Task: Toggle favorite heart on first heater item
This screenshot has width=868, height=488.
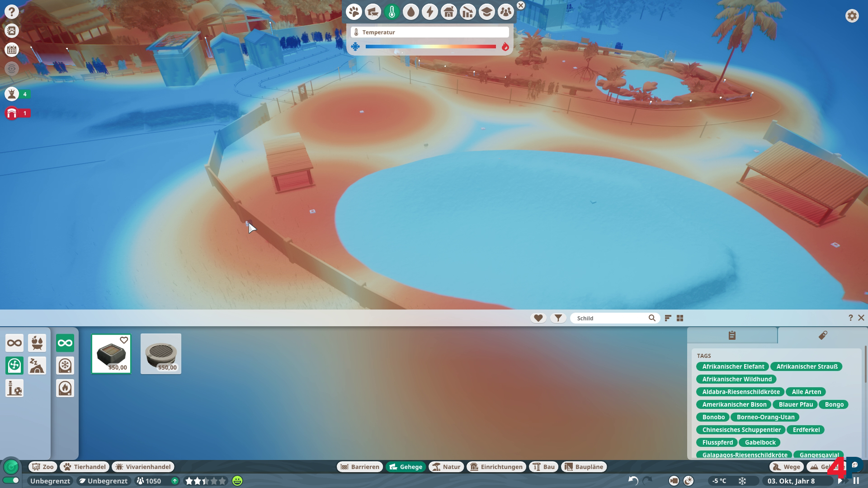Action: coord(123,340)
